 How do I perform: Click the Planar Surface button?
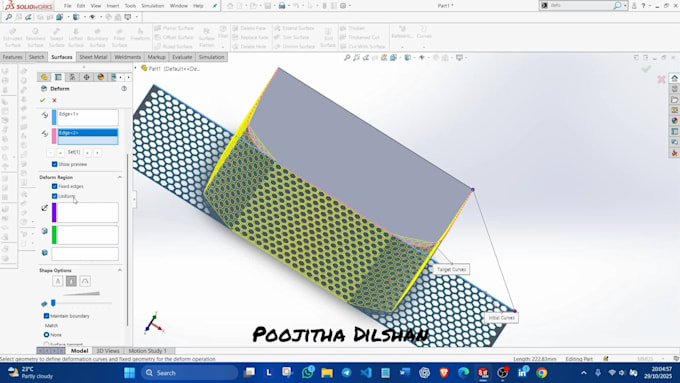(174, 28)
